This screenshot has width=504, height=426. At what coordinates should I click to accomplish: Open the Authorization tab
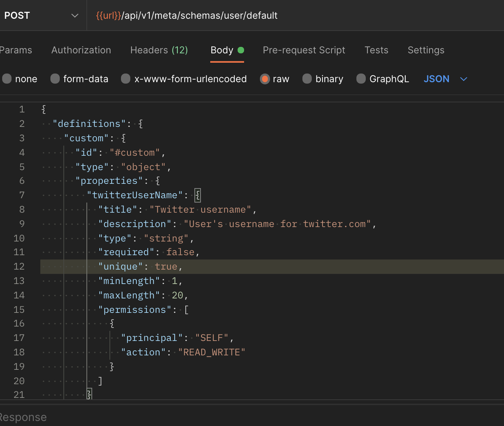pyautogui.click(x=81, y=50)
